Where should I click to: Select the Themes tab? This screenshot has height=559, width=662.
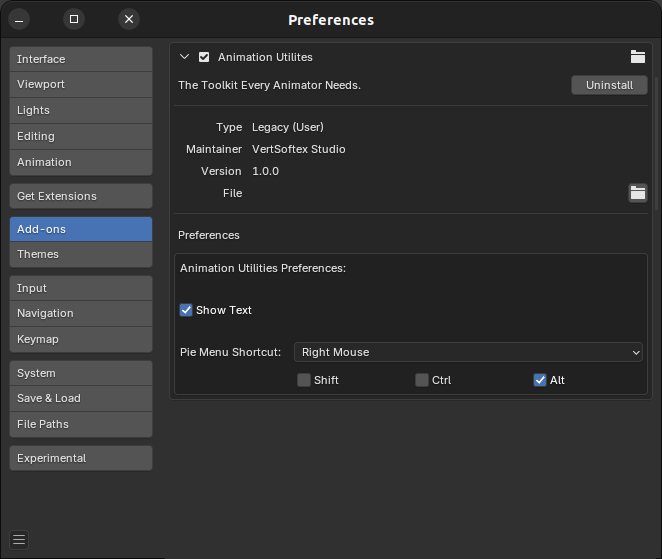click(x=81, y=255)
